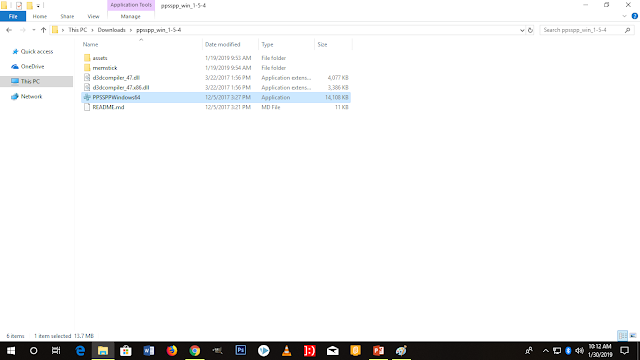Screen dimensions: 640x360
Task: Select the PPSSPPWindows64 application file
Action: click(216, 97)
